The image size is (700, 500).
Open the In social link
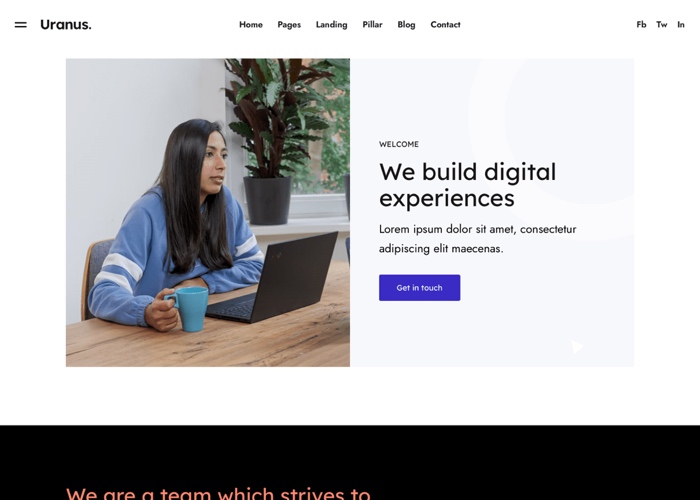point(681,25)
